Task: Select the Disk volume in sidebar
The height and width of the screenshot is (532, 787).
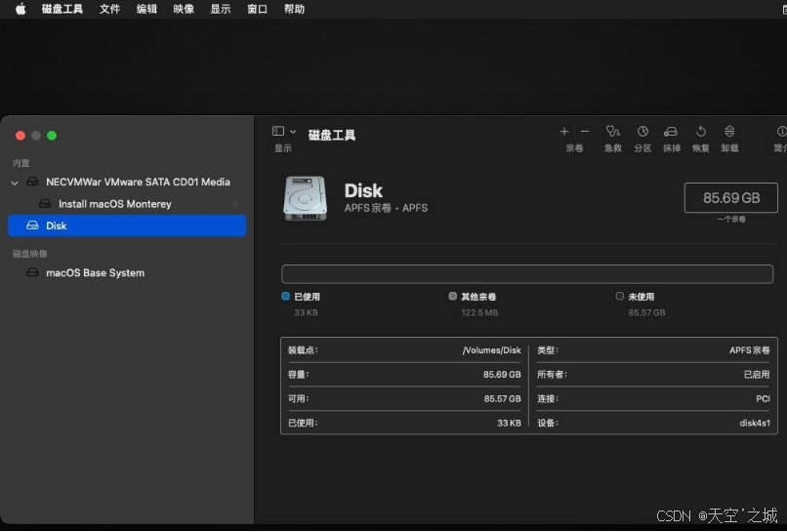Action: pyautogui.click(x=127, y=225)
